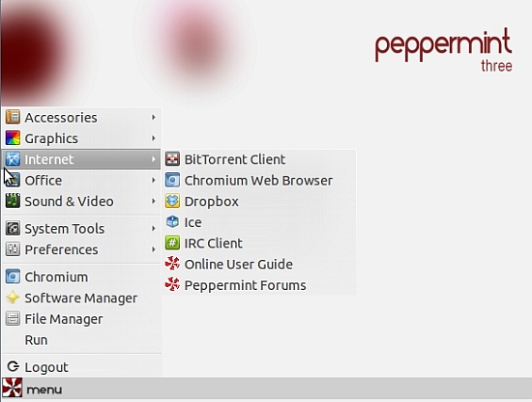Expand the Sound & Video submenu arrow
This screenshot has height=402, width=532.
[x=154, y=201]
